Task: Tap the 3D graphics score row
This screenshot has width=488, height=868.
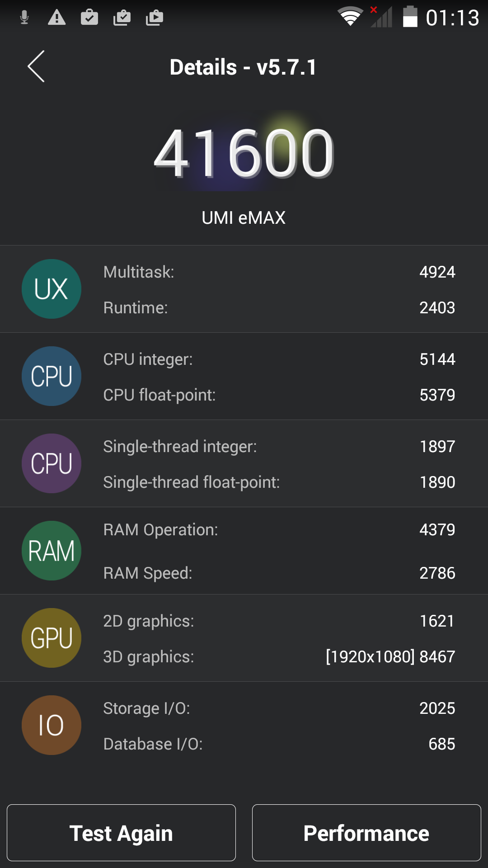Action: pos(279,656)
